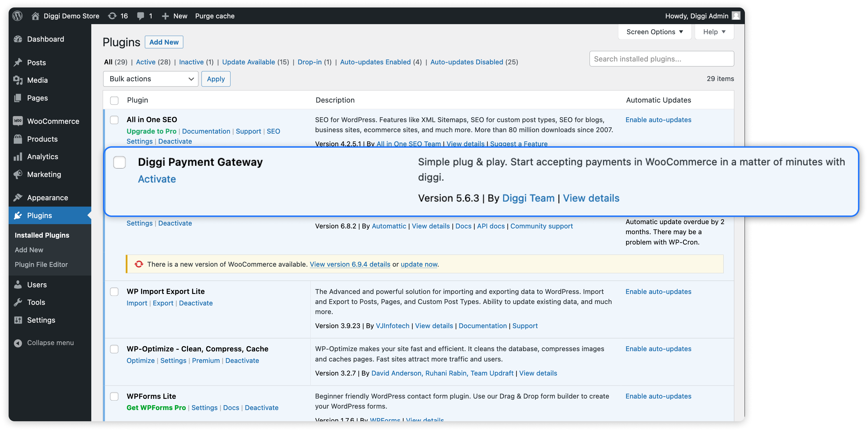Check the Diggi Payment Gateway checkbox

click(119, 162)
